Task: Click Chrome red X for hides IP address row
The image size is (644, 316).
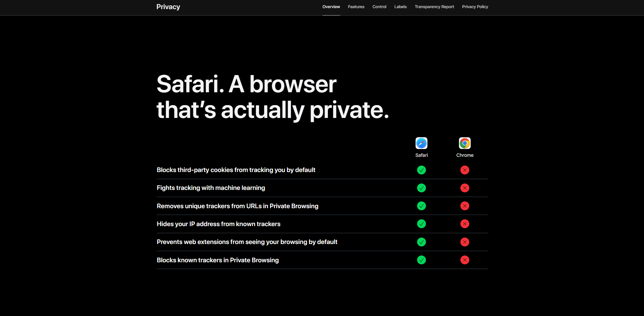Action: [465, 224]
